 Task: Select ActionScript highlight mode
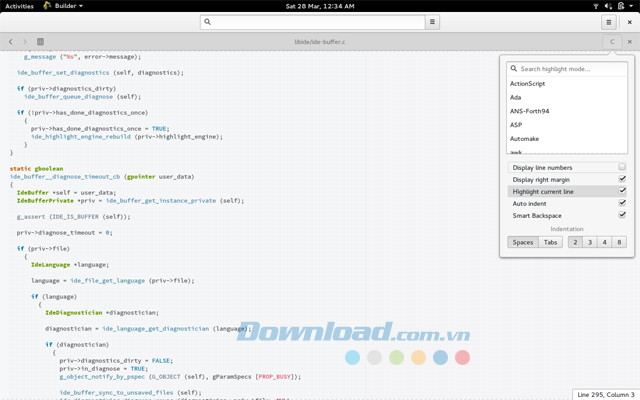click(528, 84)
